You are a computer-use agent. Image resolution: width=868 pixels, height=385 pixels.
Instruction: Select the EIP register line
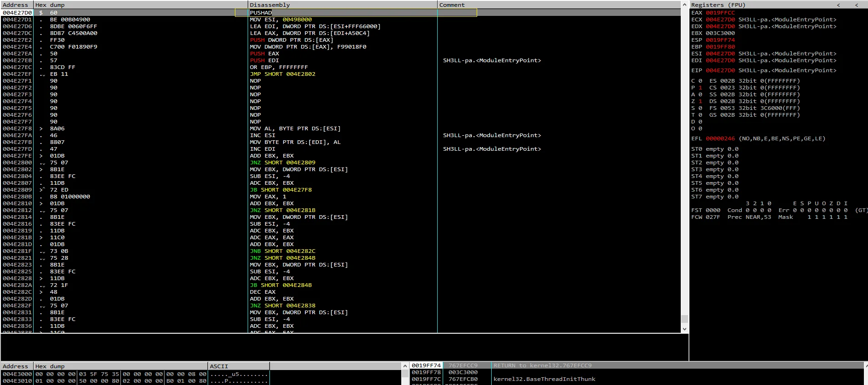point(764,70)
